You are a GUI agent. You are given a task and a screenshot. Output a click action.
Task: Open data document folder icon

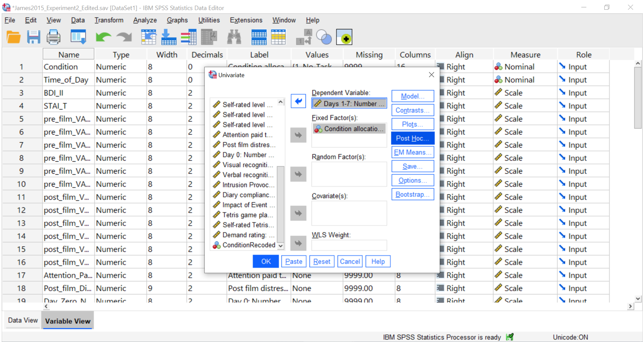pyautogui.click(x=14, y=37)
